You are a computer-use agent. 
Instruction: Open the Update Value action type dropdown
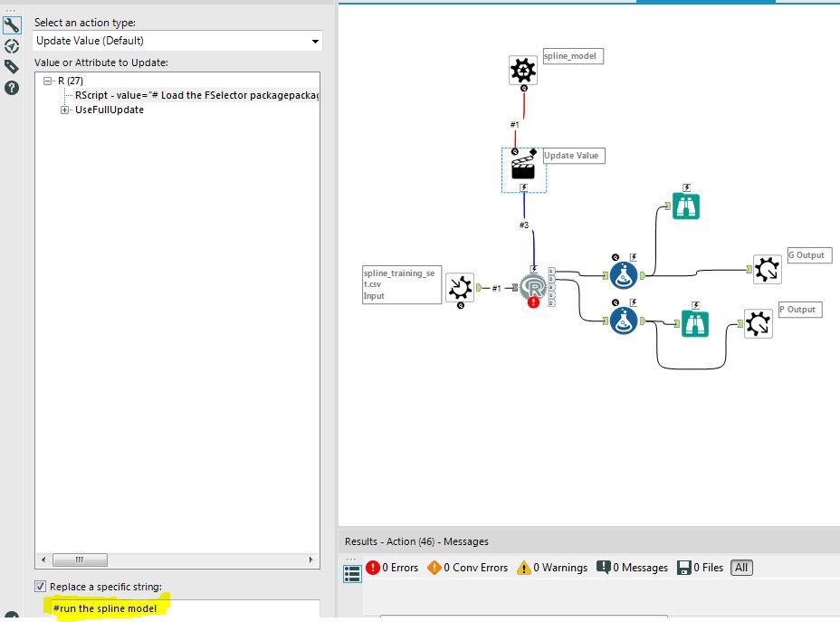point(177,41)
